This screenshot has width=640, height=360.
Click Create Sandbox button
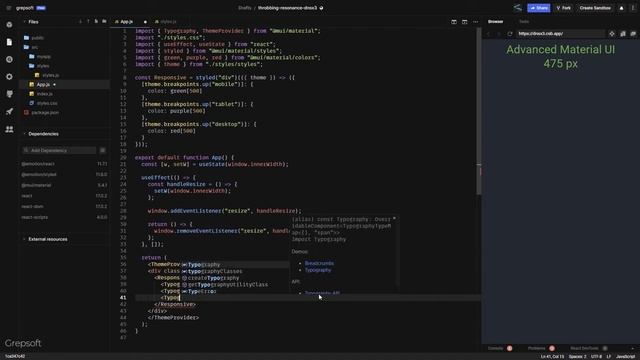[x=595, y=8]
